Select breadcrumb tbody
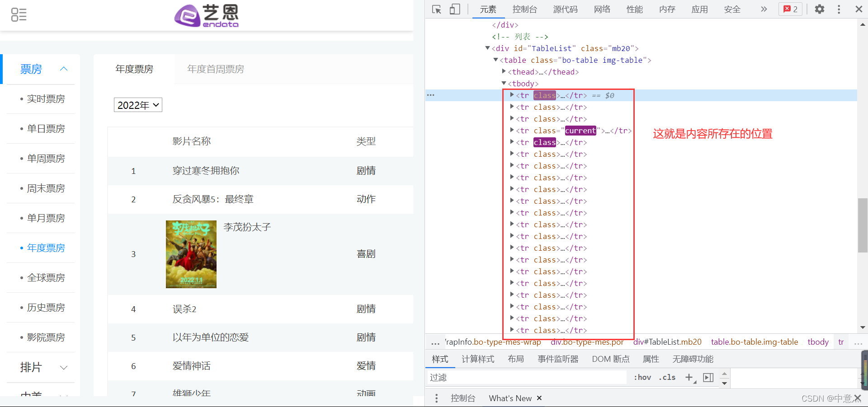This screenshot has height=407, width=868. (818, 342)
